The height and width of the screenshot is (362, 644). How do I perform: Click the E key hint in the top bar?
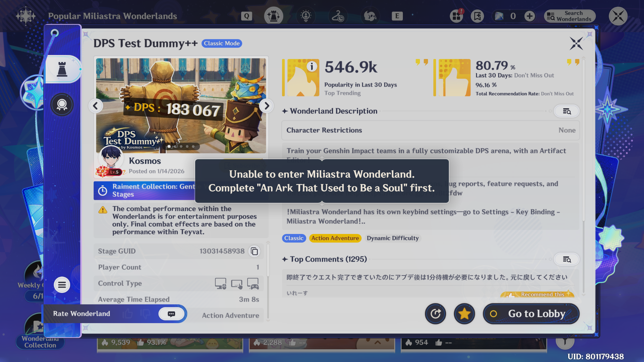397,16
